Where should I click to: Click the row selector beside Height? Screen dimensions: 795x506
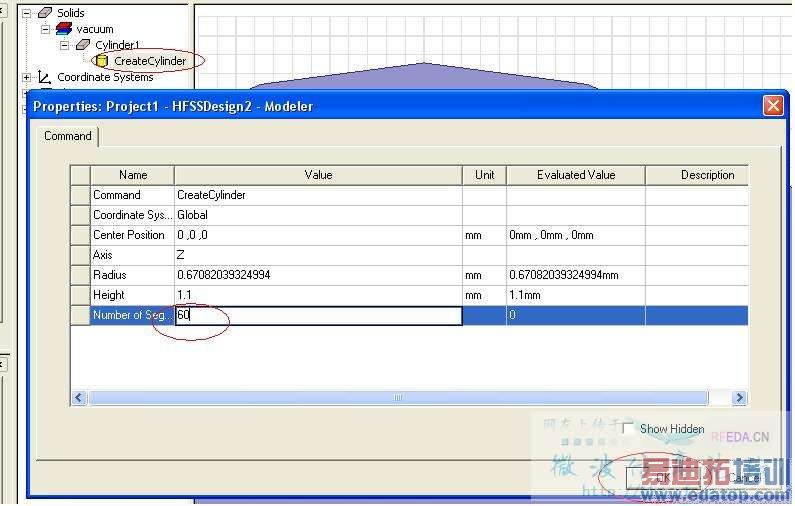point(80,295)
